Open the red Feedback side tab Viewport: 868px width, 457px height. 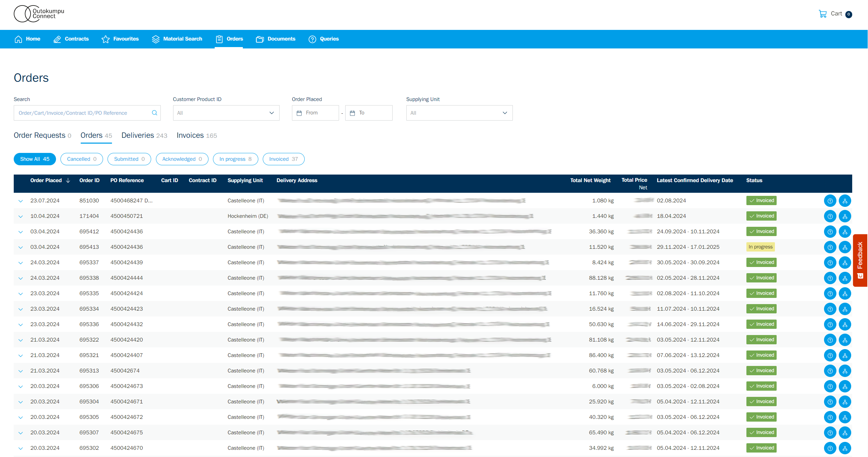pos(860,260)
